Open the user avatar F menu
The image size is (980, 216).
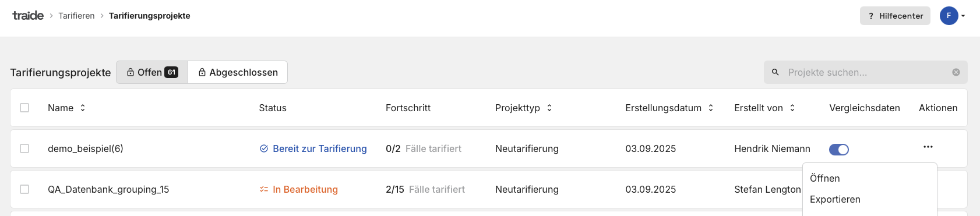point(949,16)
